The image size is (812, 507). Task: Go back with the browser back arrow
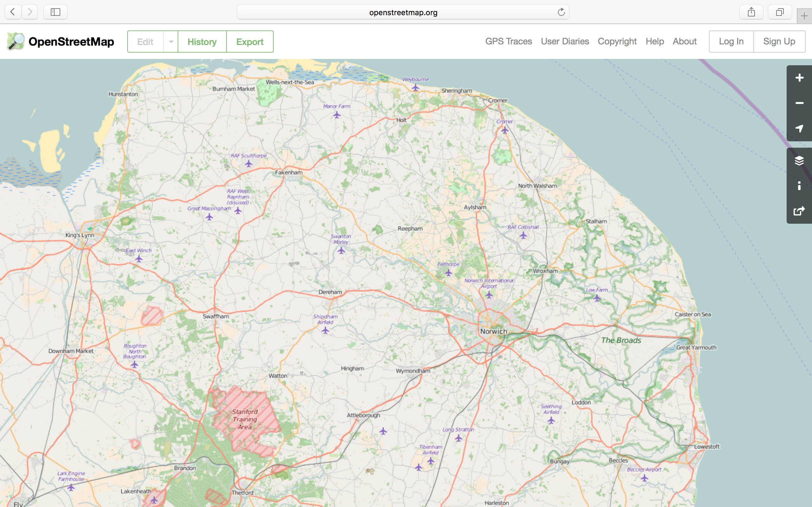click(x=13, y=12)
